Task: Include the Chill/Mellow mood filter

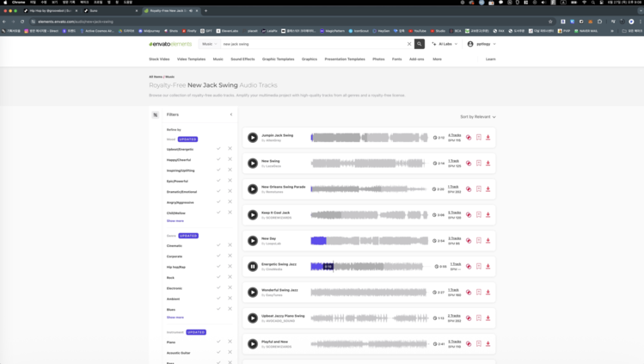Action: (x=218, y=213)
